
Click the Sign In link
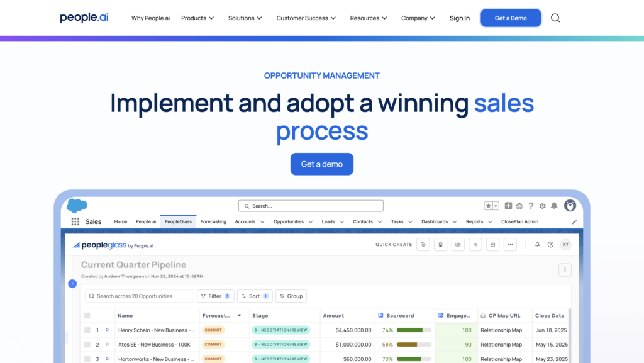click(x=459, y=18)
